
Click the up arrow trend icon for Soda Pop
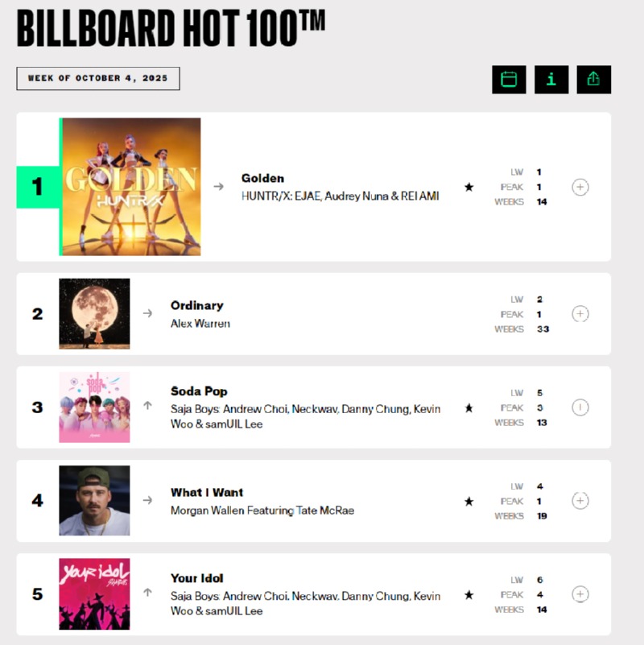point(147,406)
